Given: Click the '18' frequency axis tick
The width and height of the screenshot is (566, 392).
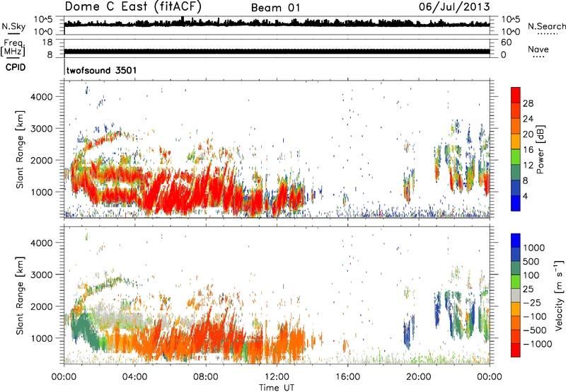Looking at the screenshot, I should click(47, 42).
